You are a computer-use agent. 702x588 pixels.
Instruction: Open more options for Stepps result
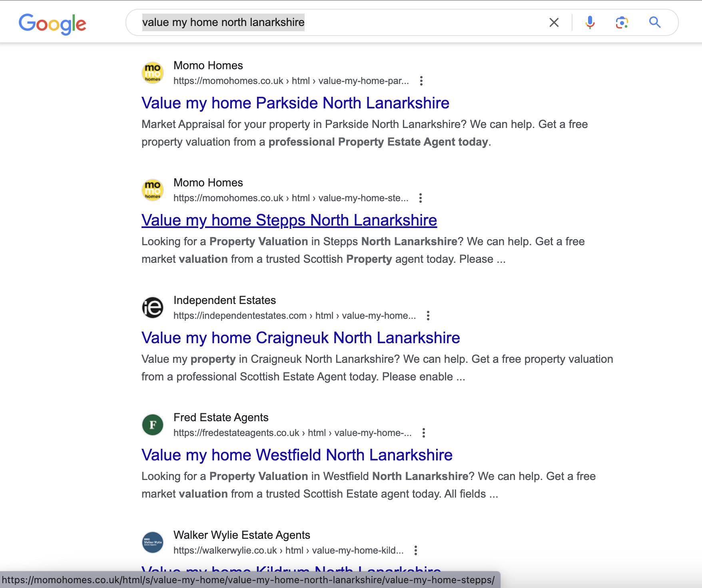pos(420,198)
